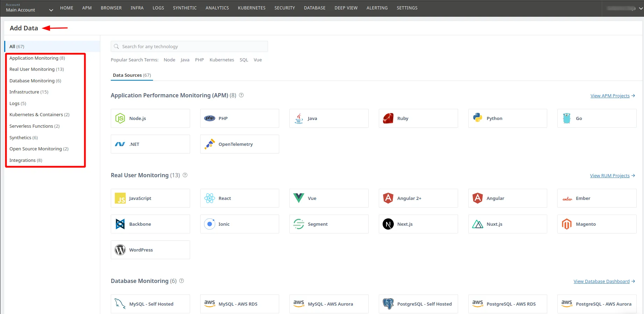Click the React atom icon

210,198
